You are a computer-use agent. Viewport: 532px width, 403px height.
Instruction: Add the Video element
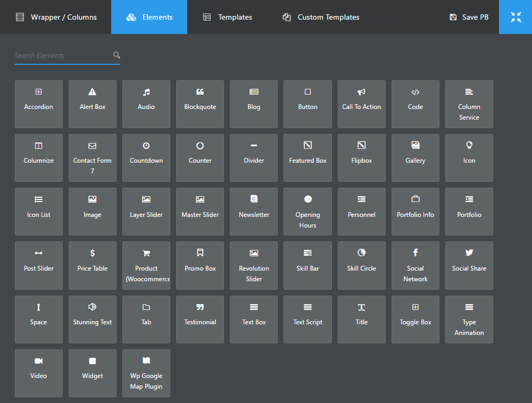pyautogui.click(x=39, y=373)
